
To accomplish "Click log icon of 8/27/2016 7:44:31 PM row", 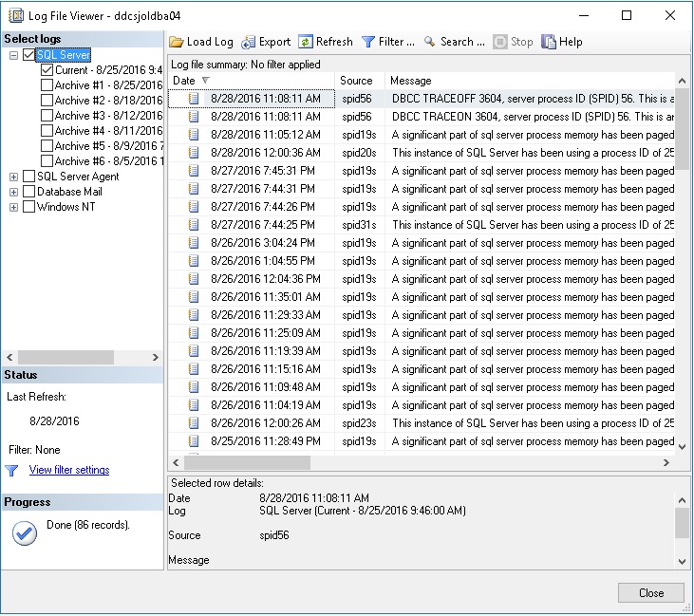I will [x=194, y=189].
